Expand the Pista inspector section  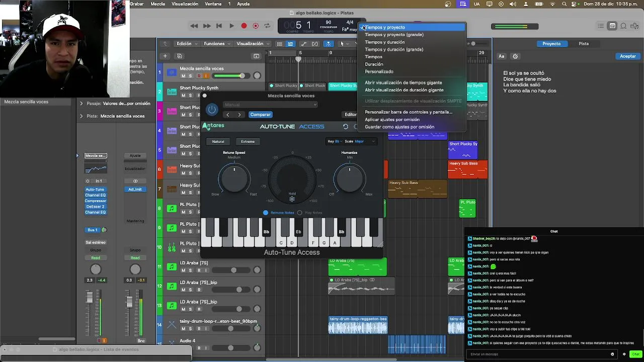point(82,116)
